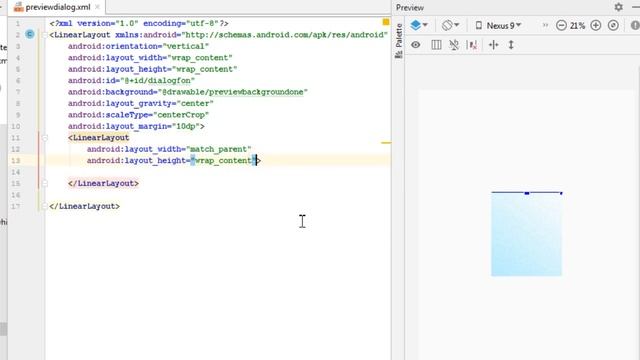Image resolution: width=640 pixels, height=360 pixels.
Task: Click the @drawable/previewbackgroundone value
Action: pos(233,92)
